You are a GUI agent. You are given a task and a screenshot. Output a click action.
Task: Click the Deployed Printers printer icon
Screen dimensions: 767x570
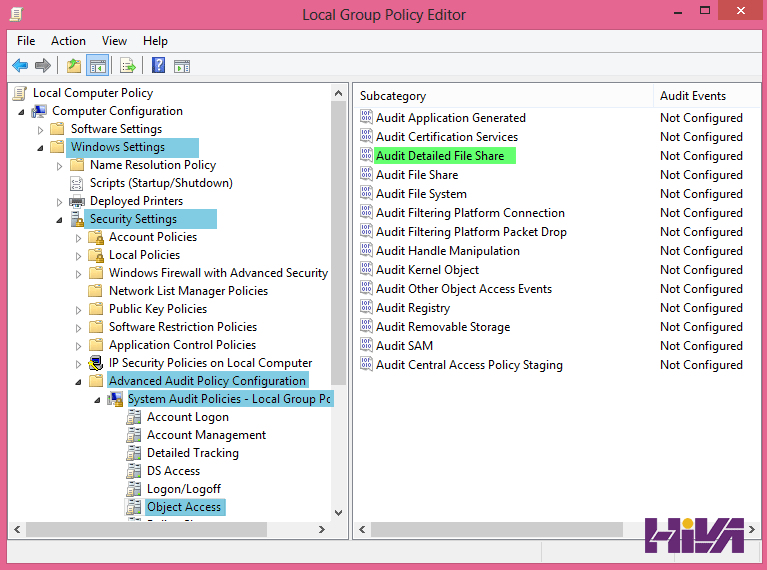(x=77, y=201)
